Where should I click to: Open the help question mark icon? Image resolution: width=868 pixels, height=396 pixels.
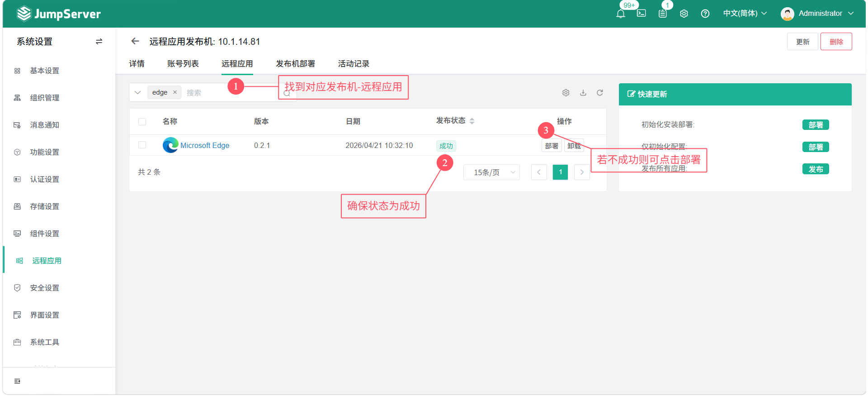[x=705, y=14]
